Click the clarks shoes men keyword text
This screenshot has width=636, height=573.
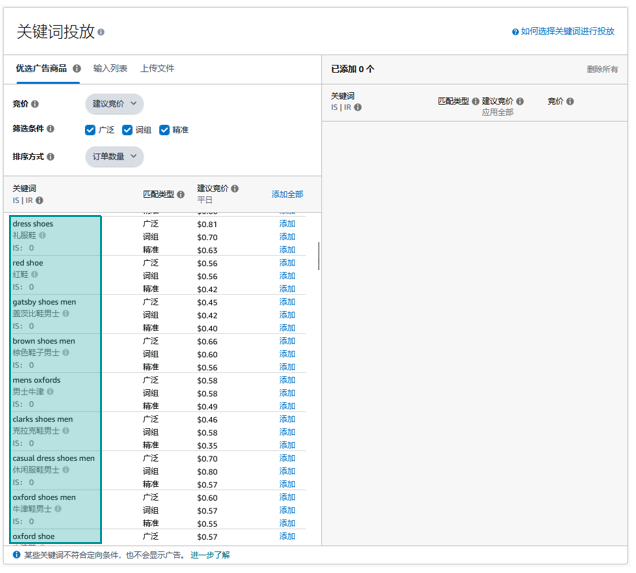(43, 419)
